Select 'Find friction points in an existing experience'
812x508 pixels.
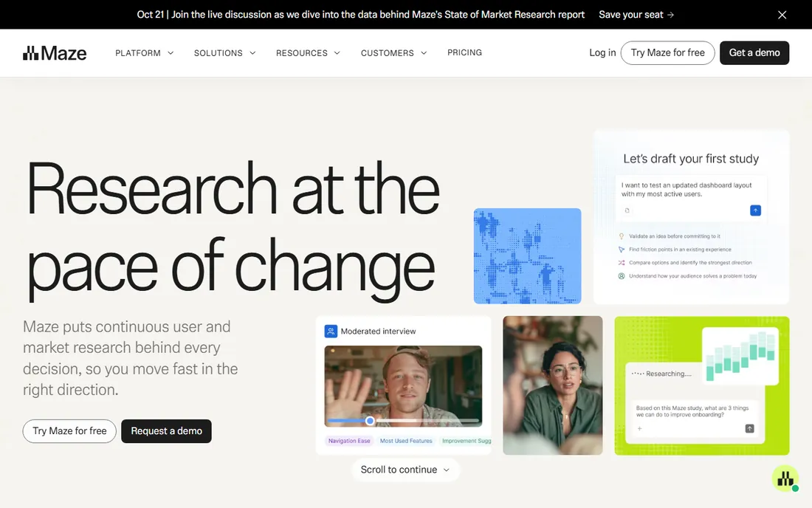(x=680, y=250)
